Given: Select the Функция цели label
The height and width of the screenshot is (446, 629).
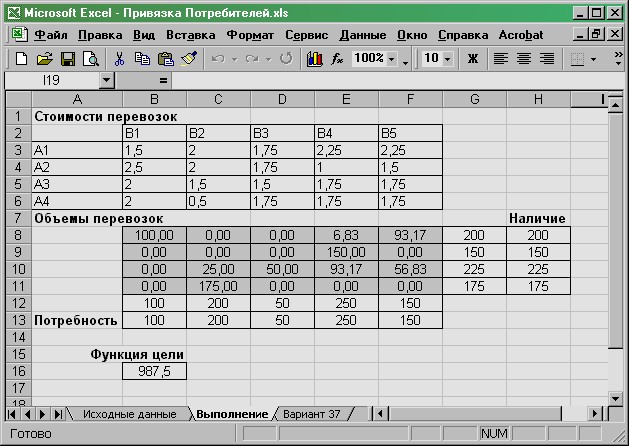Looking at the screenshot, I should (137, 354).
